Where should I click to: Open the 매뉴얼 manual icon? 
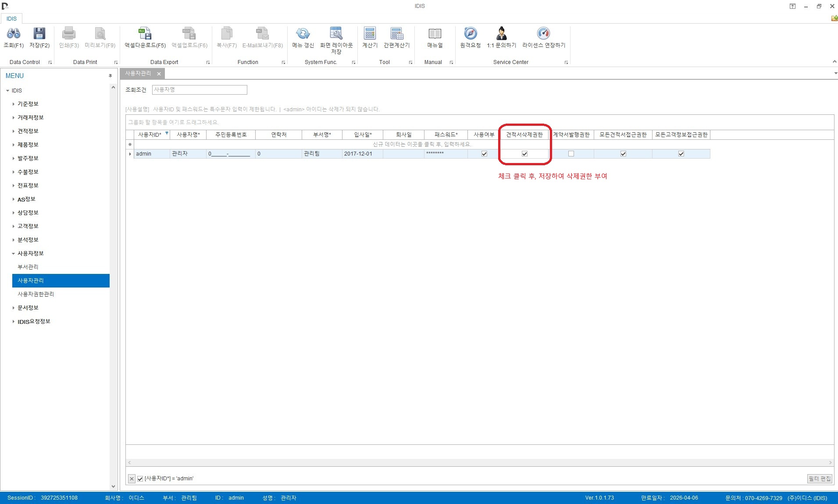[x=435, y=34]
